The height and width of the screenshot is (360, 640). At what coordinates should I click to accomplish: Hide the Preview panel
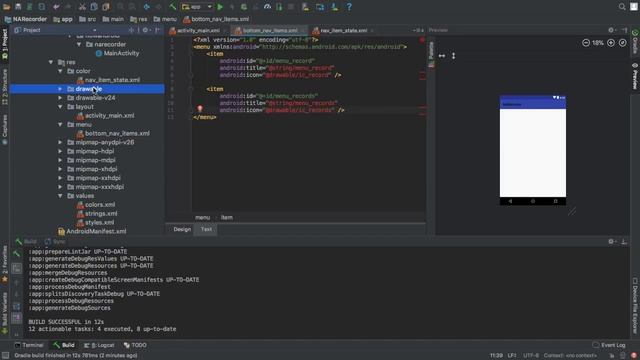click(624, 30)
